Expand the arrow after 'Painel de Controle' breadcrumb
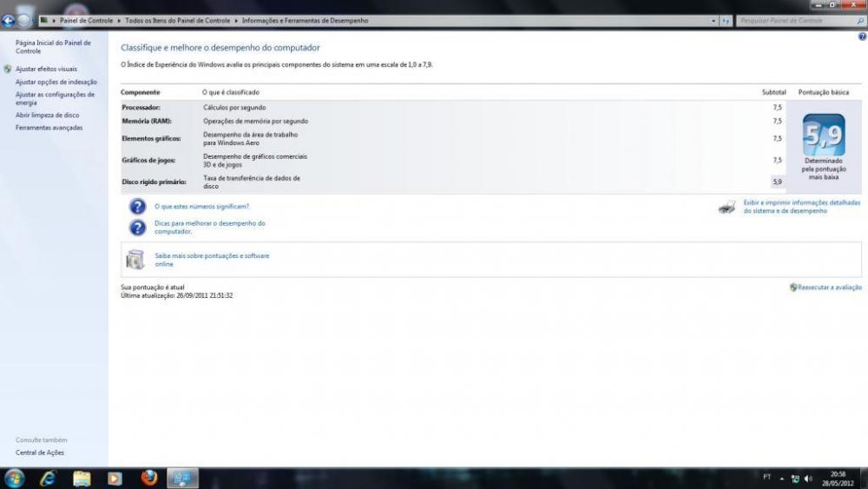This screenshot has height=489, width=868. (119, 20)
